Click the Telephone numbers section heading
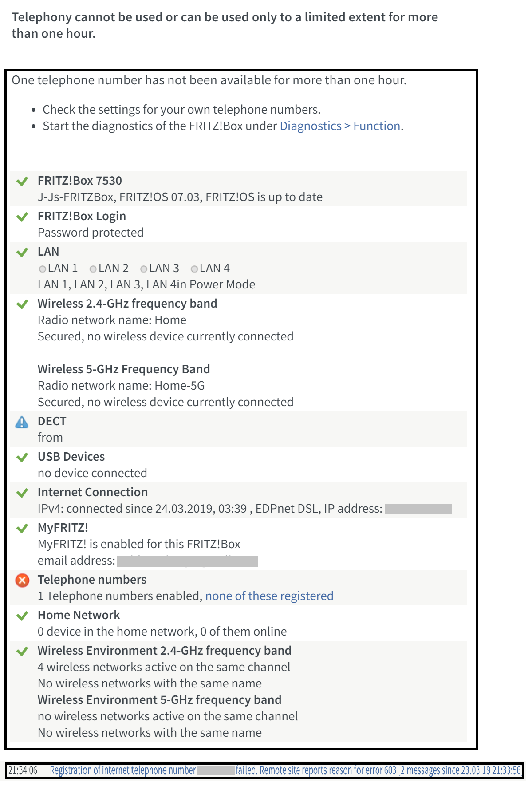The width and height of the screenshot is (532, 786). tap(92, 580)
